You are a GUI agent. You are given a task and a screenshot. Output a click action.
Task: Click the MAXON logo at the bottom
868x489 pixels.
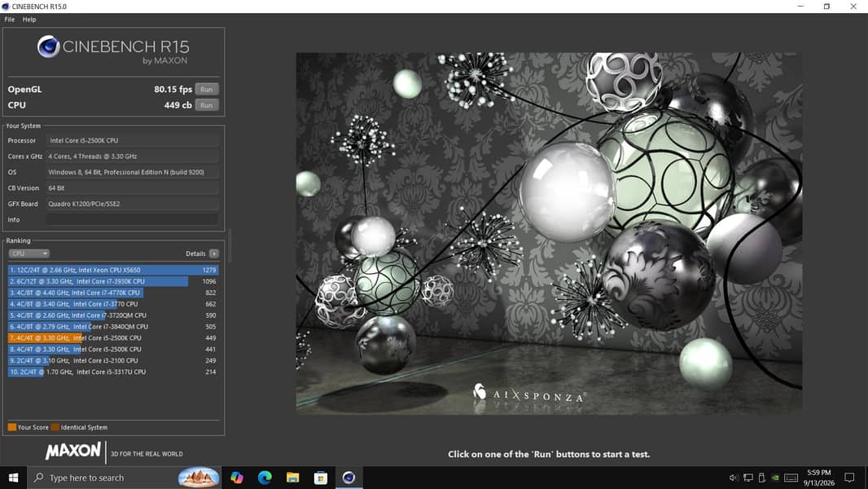[73, 452]
